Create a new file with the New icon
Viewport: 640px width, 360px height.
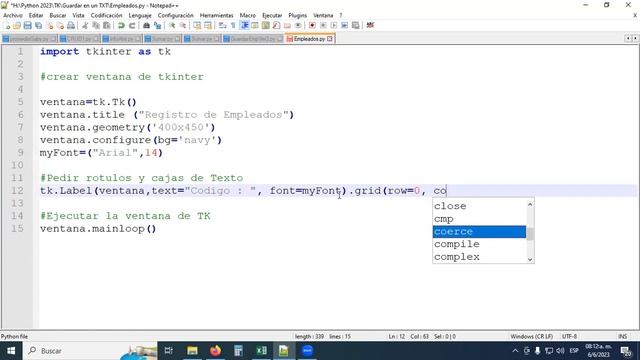7,25
